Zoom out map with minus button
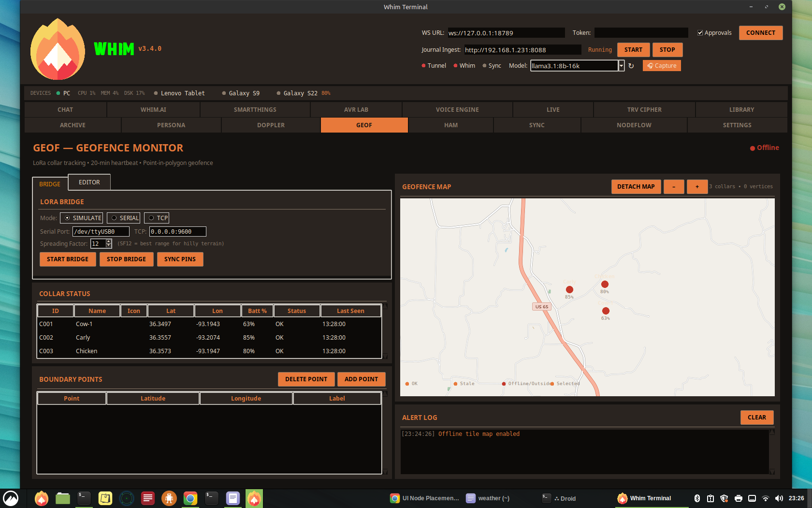 [674, 187]
